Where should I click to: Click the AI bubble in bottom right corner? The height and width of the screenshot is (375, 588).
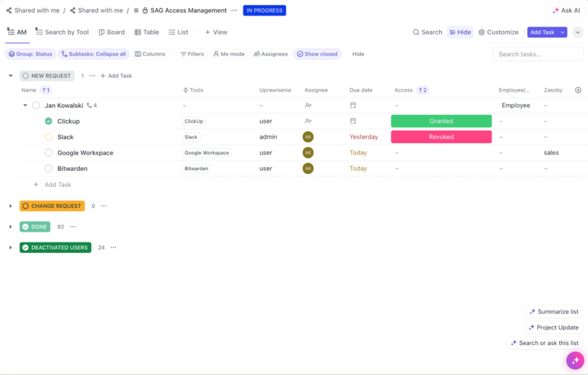(x=575, y=361)
